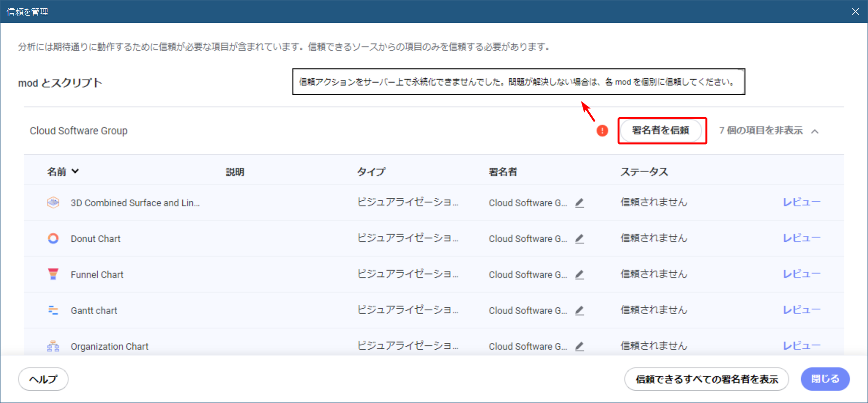Click the 3D Combined Surface mod icon

[53, 202]
